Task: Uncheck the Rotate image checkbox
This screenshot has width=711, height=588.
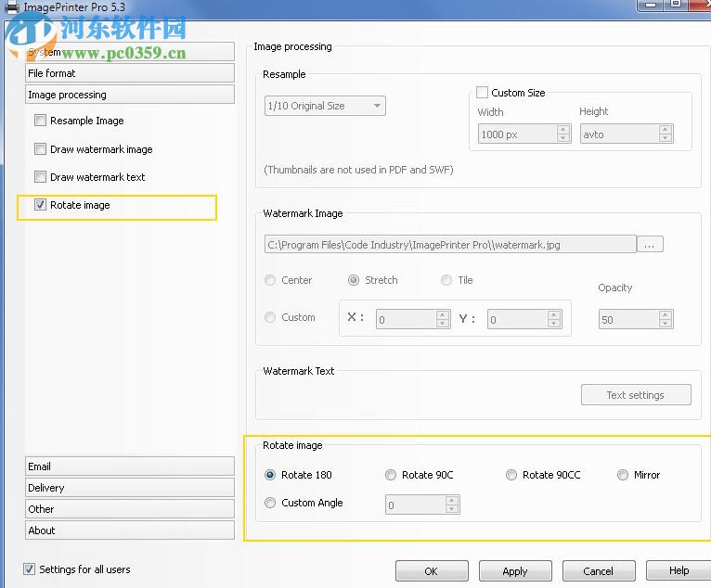Action: (40, 205)
